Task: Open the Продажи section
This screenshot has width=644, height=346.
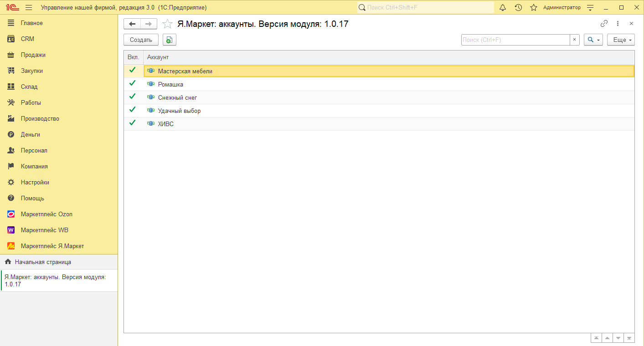Action: (x=33, y=55)
